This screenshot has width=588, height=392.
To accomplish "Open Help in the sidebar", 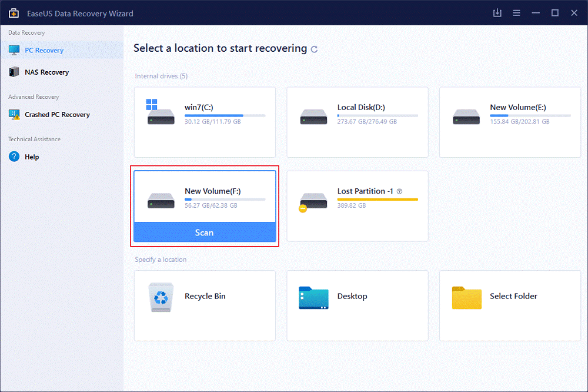I will [x=62, y=157].
